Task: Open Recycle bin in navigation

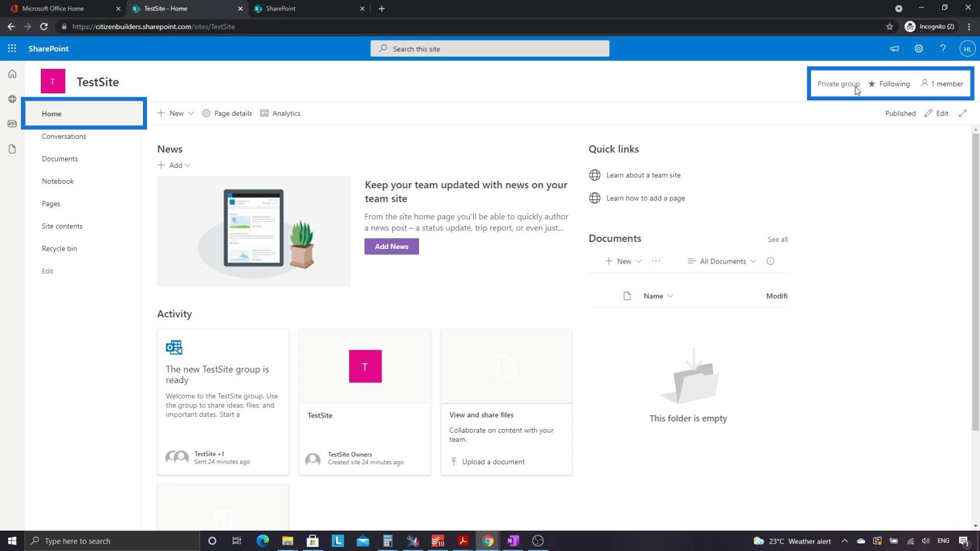Action: click(x=59, y=249)
